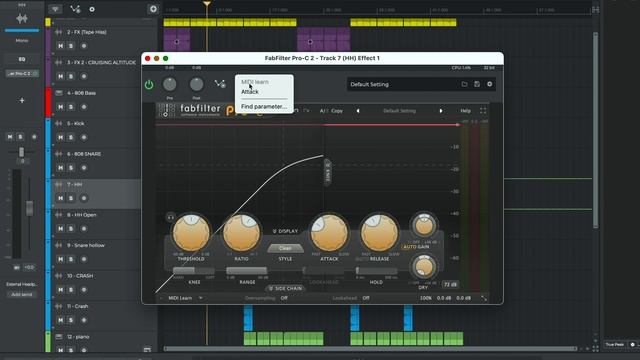This screenshot has width=640, height=360.
Task: Click the RANGE slider
Action: pos(247,271)
